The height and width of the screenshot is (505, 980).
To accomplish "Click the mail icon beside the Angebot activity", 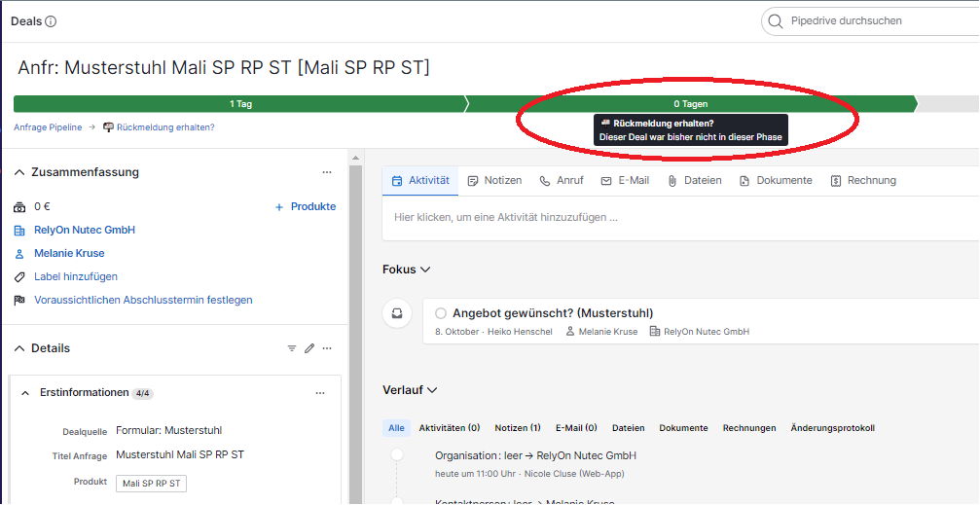I will click(397, 314).
